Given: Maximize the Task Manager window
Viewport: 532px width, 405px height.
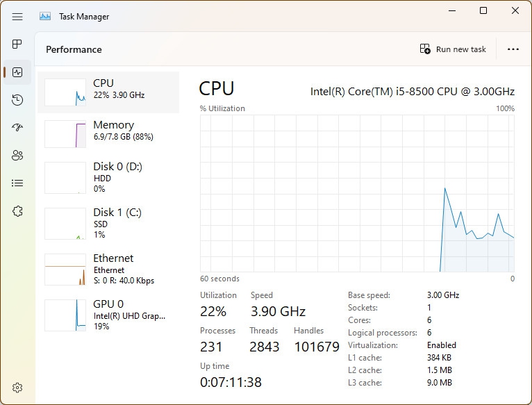Looking at the screenshot, I should tap(483, 10).
